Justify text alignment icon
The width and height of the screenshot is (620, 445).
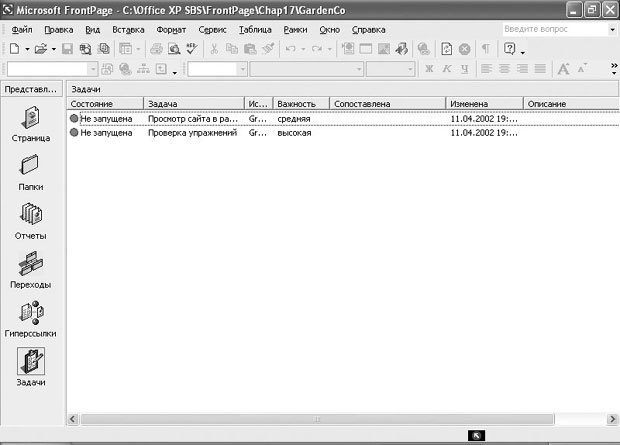tap(540, 69)
